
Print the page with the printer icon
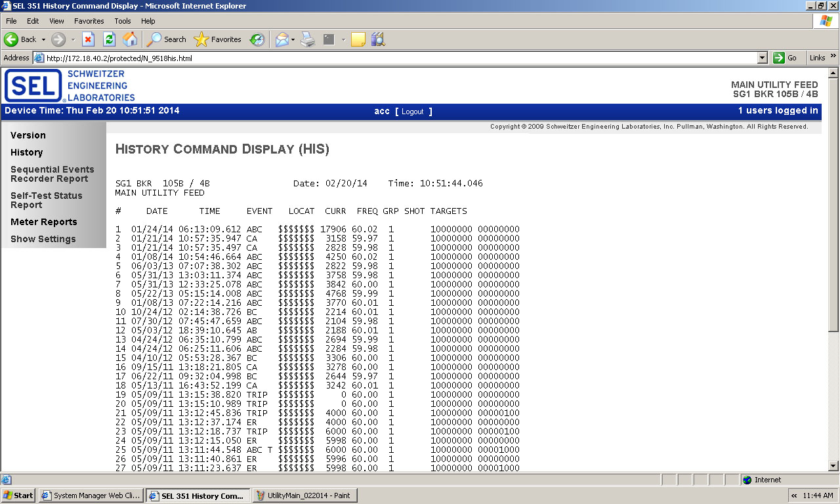[308, 39]
